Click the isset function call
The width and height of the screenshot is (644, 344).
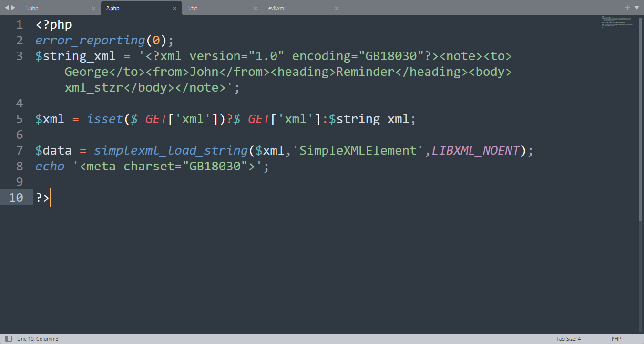pos(105,119)
